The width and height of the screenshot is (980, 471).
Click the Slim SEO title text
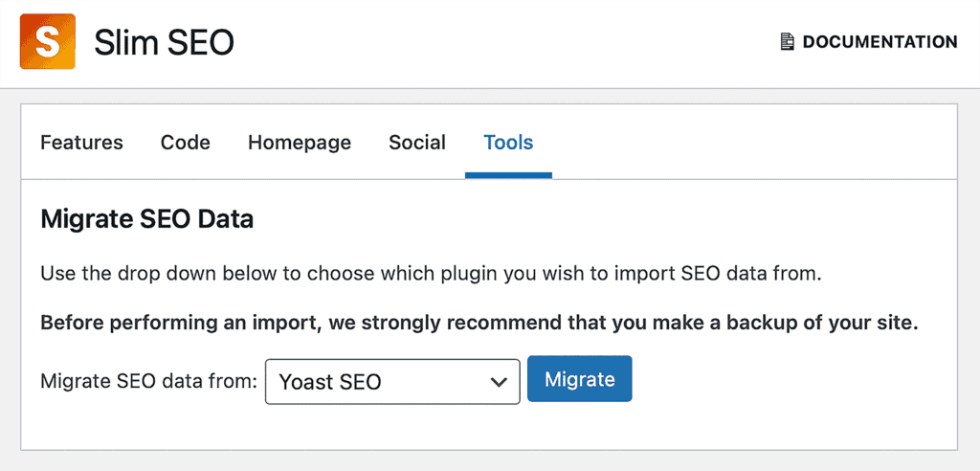coord(164,42)
